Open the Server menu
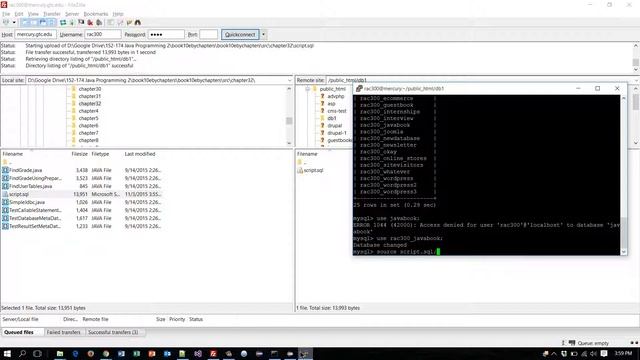The image size is (640, 360). pos(72,14)
